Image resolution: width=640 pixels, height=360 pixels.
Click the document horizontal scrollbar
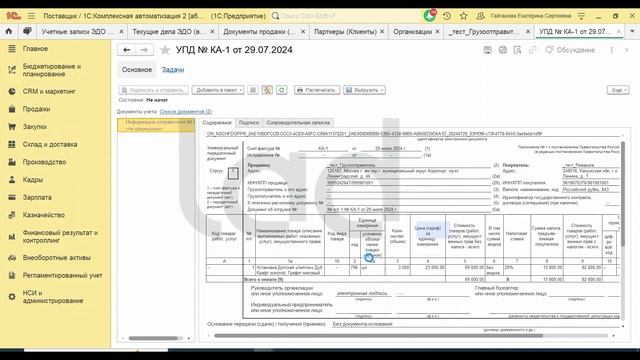click(x=378, y=336)
